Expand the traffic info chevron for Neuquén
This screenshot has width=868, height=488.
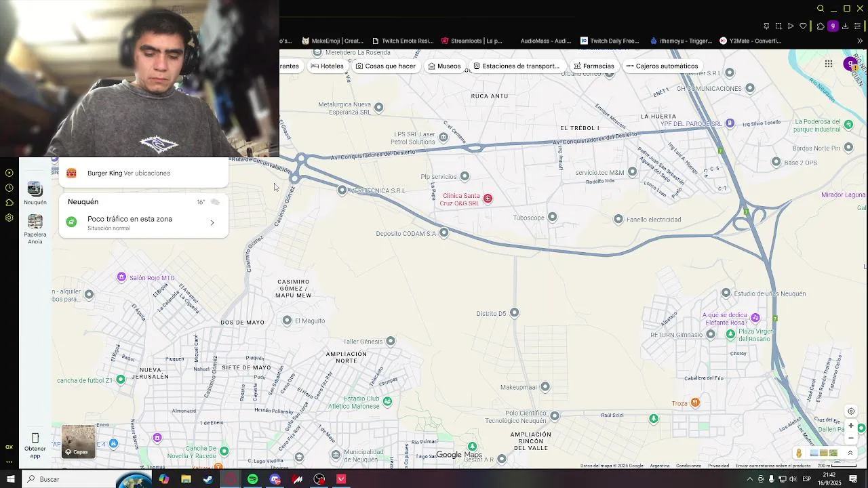212,223
